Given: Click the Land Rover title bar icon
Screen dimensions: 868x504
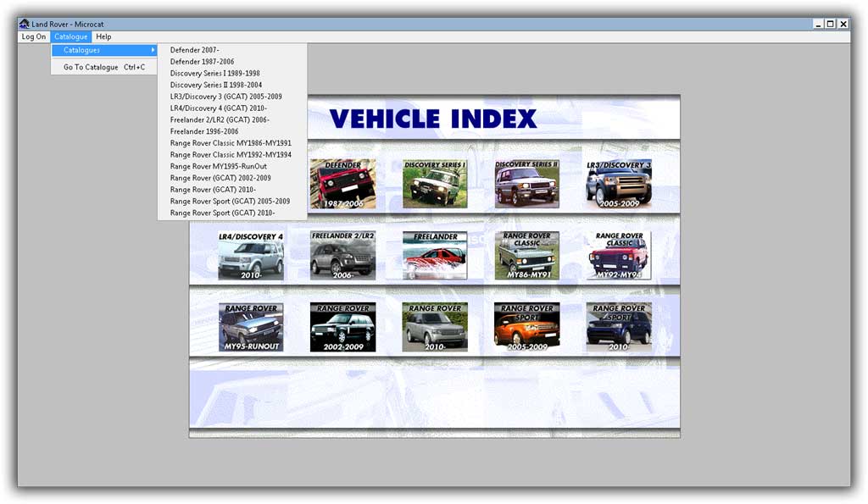Looking at the screenshot, I should [24, 24].
